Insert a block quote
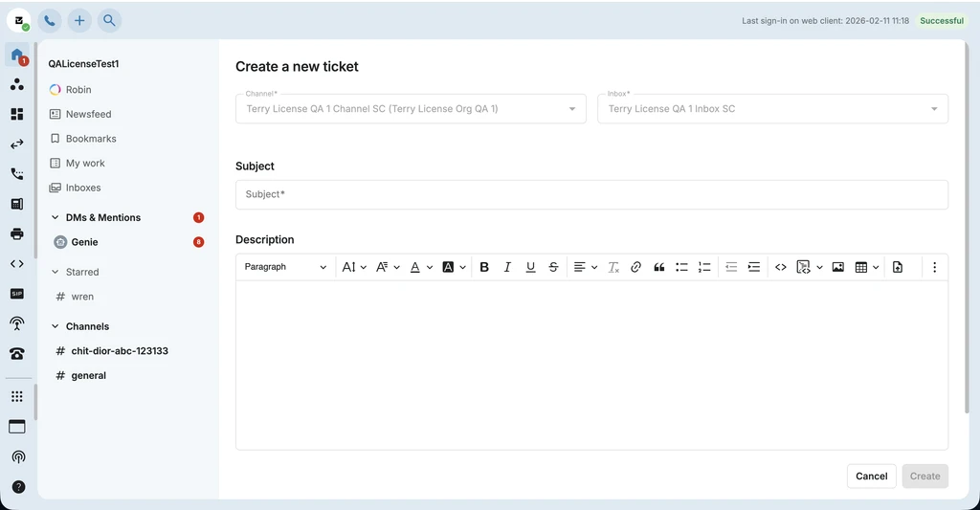The image size is (980, 510). click(x=658, y=267)
